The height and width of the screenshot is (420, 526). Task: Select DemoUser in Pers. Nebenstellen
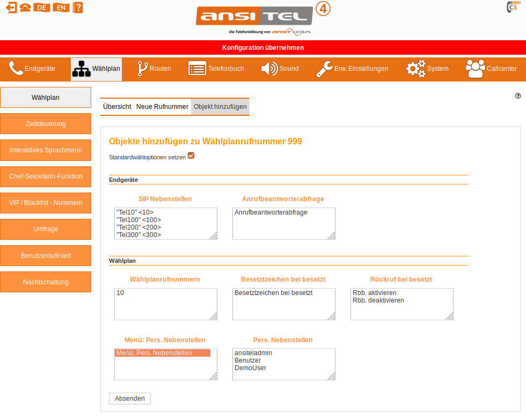[250, 368]
